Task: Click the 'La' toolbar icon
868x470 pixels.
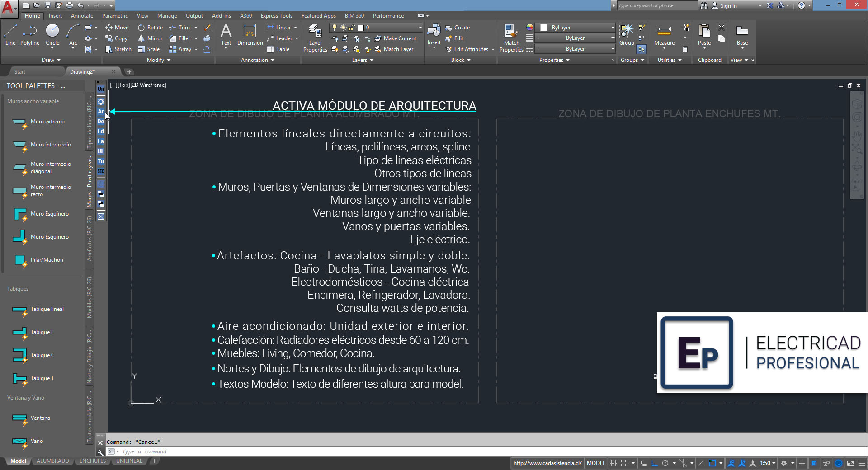Action: click(101, 141)
